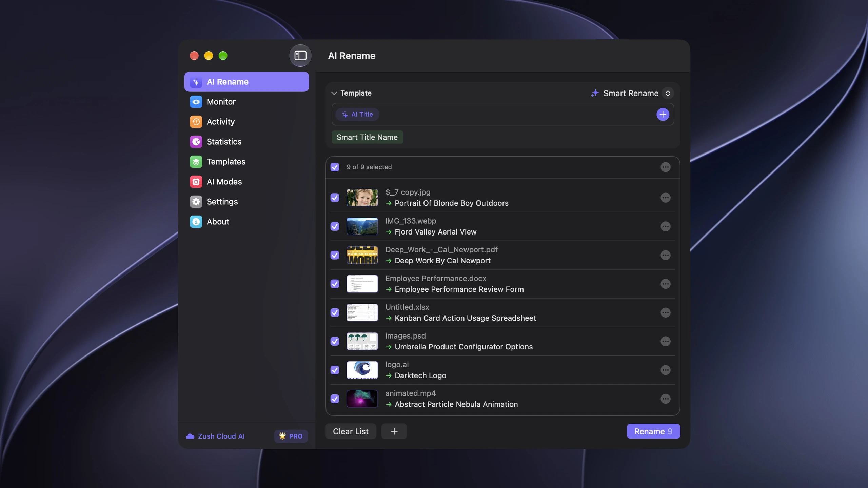The image size is (868, 488).
Task: Toggle the select-all checkbox
Action: pyautogui.click(x=335, y=167)
